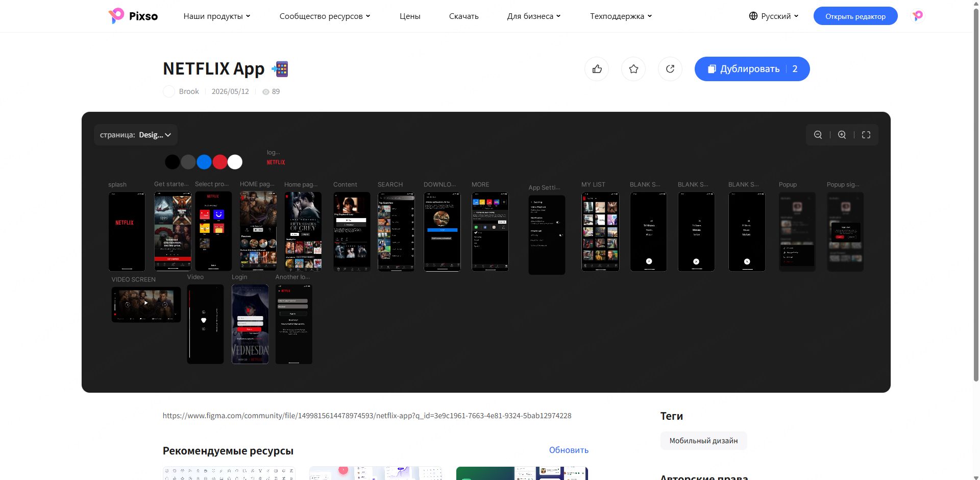The width and height of the screenshot is (980, 480).
Task: Open the Скачать menu item
Action: coord(464,16)
